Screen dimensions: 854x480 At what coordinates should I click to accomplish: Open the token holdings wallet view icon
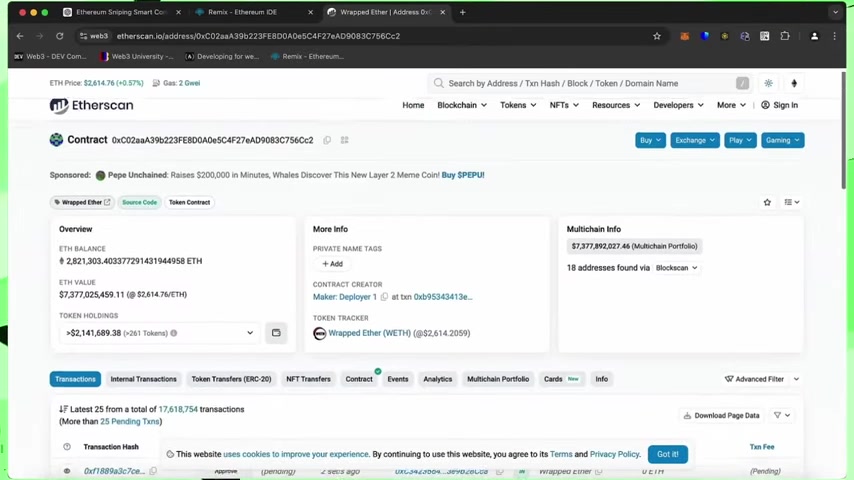(x=276, y=333)
